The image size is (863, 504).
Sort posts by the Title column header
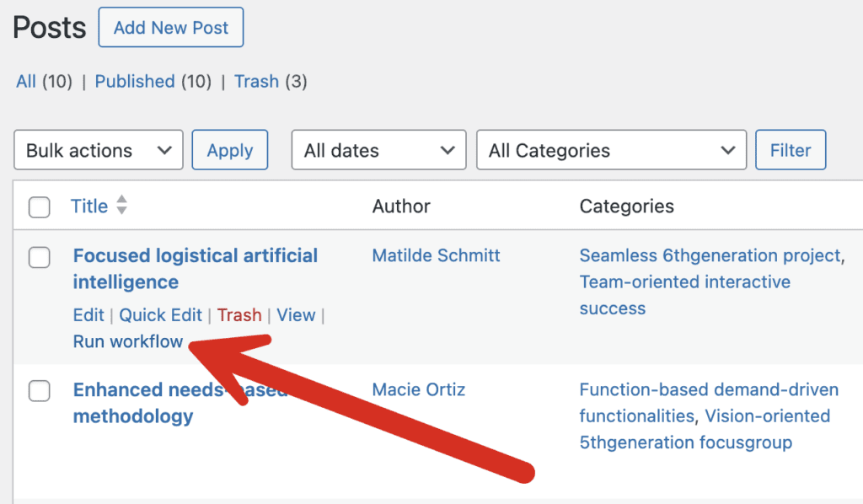pos(89,206)
